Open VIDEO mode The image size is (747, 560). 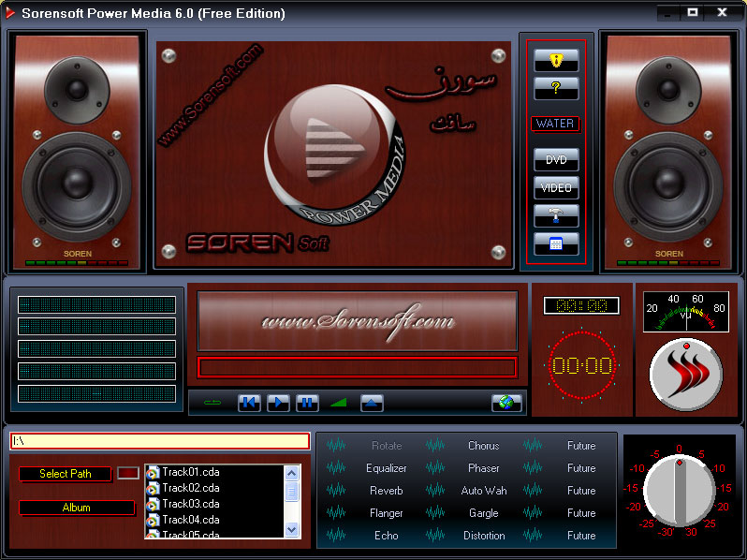[556, 188]
